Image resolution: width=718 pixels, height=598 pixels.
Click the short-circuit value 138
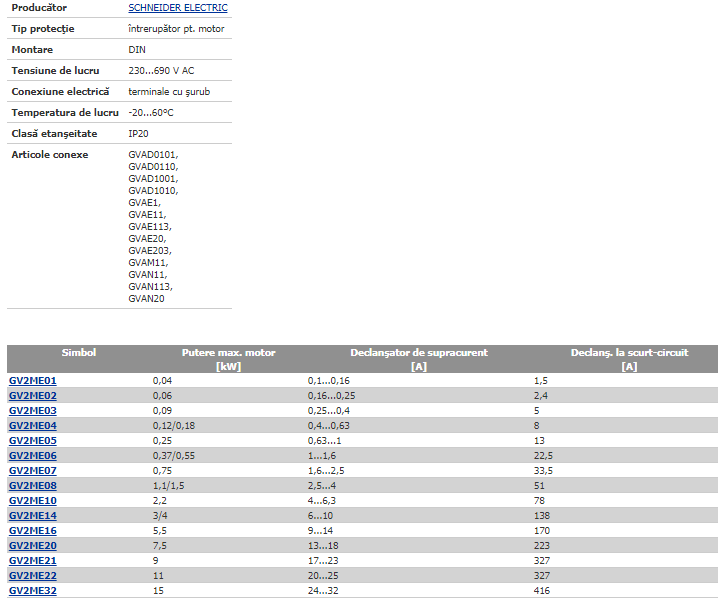point(541,516)
